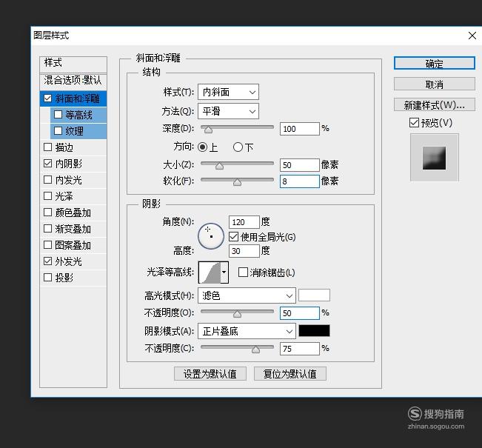Check the 描边 effect checkbox
The height and width of the screenshot is (448, 482).
47,147
